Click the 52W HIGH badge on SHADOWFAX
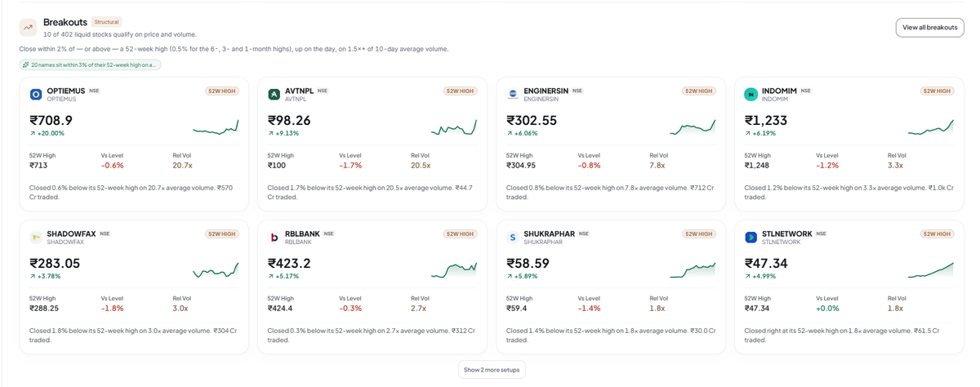The height and width of the screenshot is (387, 980). click(222, 234)
